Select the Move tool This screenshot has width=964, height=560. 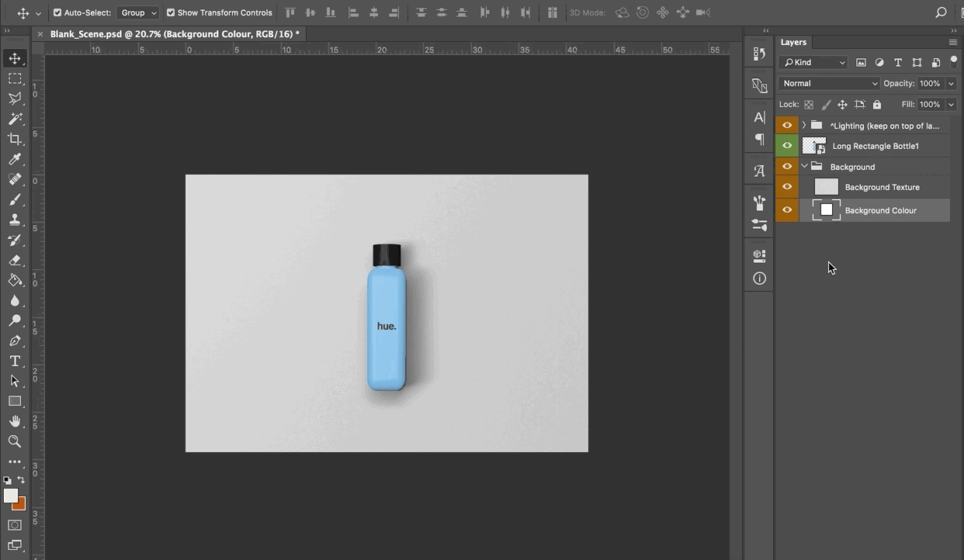pyautogui.click(x=15, y=59)
